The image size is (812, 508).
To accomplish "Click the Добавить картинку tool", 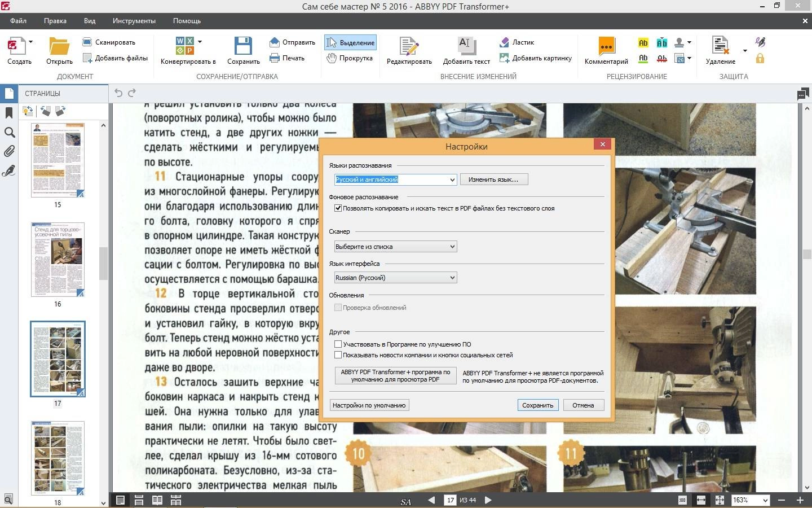I will (535, 58).
